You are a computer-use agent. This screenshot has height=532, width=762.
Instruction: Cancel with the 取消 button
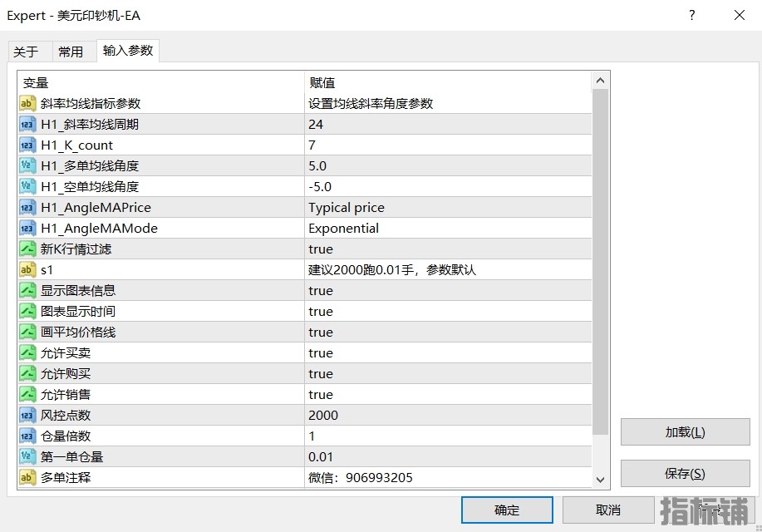click(x=608, y=510)
